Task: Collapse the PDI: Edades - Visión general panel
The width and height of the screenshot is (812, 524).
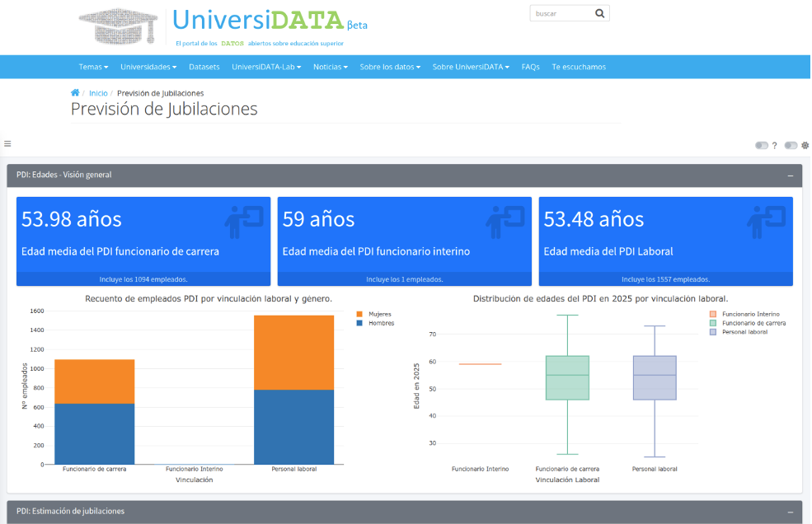Action: click(791, 175)
